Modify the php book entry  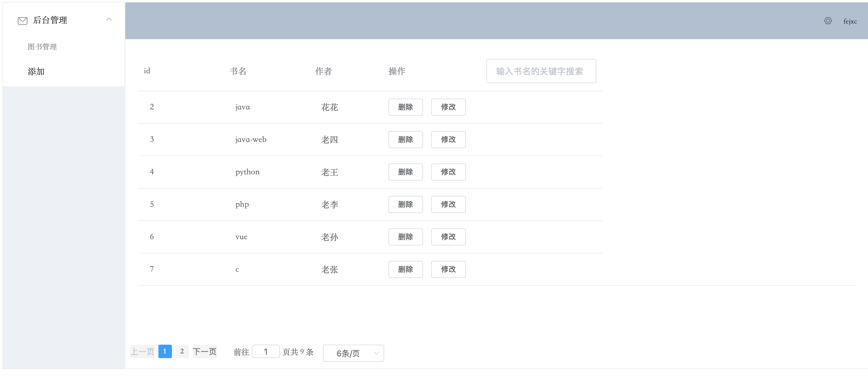pyautogui.click(x=448, y=204)
